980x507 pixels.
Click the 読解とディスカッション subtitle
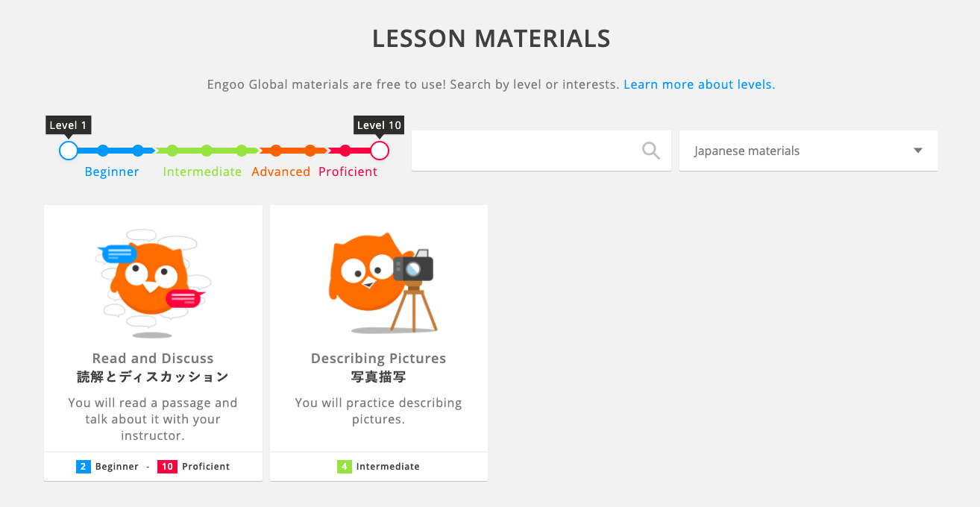pyautogui.click(x=153, y=377)
